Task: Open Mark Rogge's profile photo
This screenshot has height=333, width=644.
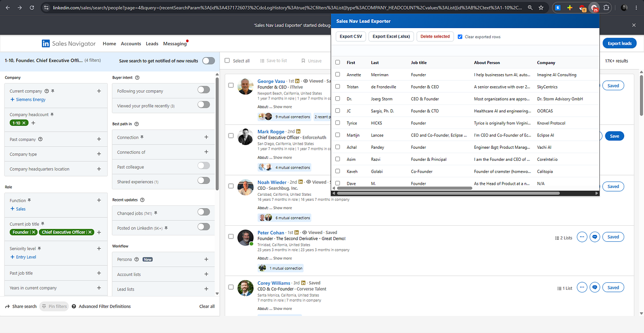Action: click(x=245, y=137)
